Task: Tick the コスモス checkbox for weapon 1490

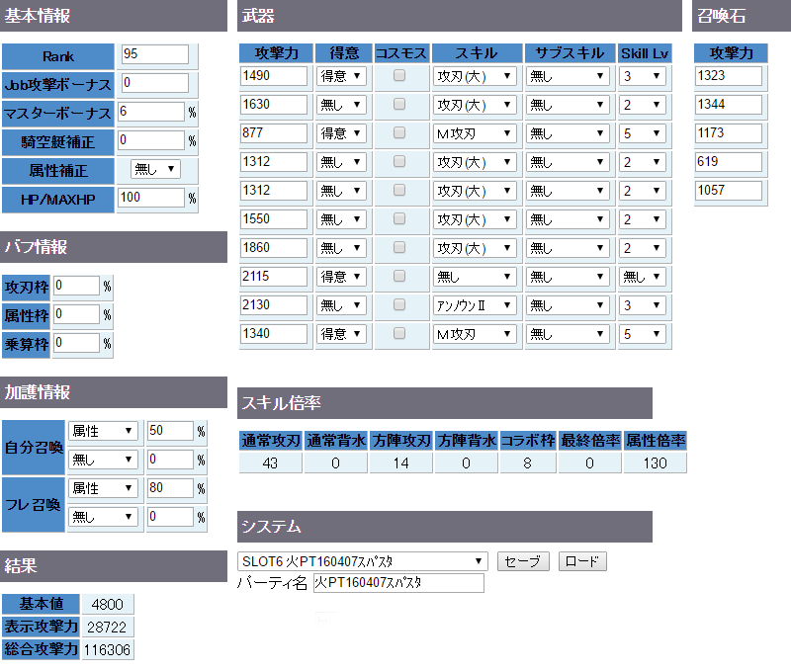Action: pos(399,76)
